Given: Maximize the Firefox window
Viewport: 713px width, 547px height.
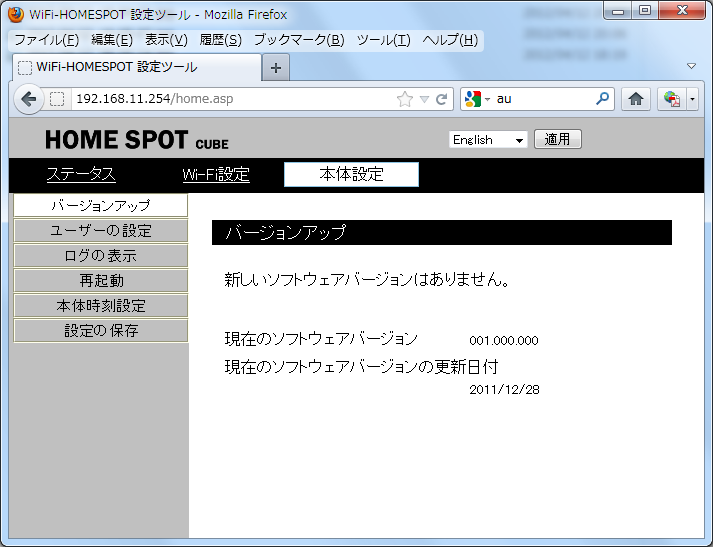Looking at the screenshot, I should (645, 11).
